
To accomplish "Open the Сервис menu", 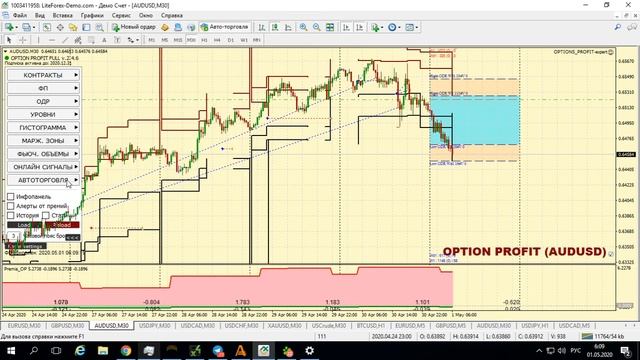I will pos(121,16).
